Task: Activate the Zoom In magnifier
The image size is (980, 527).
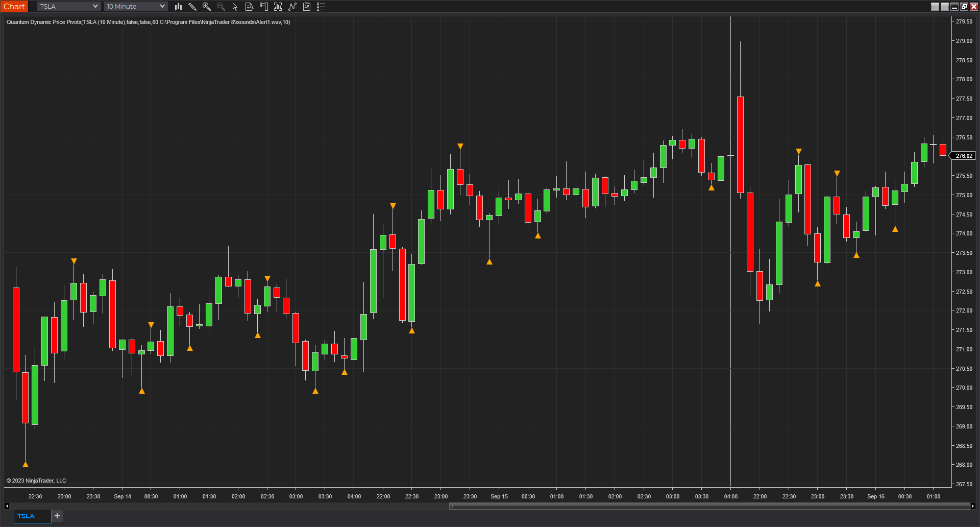Action: click(207, 7)
